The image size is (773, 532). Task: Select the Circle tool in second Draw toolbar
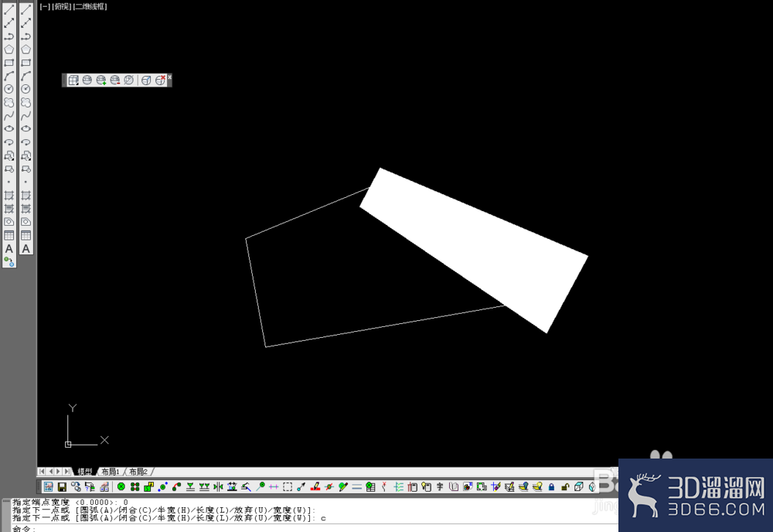point(26,89)
